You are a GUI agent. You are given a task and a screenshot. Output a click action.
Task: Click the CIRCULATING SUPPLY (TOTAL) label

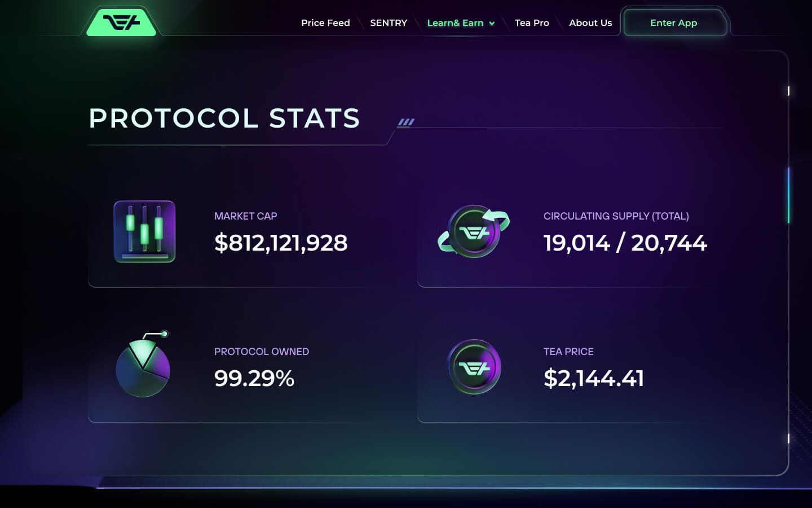pos(616,216)
